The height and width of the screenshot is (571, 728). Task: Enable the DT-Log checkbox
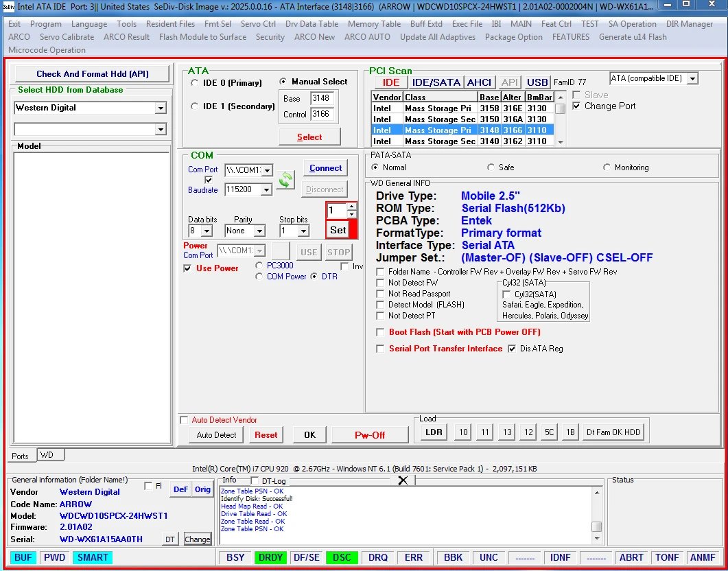pyautogui.click(x=255, y=481)
